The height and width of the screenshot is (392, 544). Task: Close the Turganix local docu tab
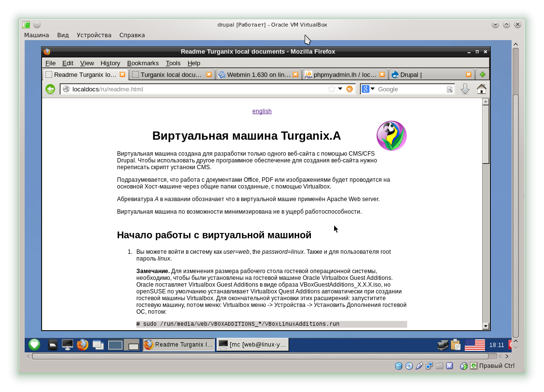tap(209, 74)
